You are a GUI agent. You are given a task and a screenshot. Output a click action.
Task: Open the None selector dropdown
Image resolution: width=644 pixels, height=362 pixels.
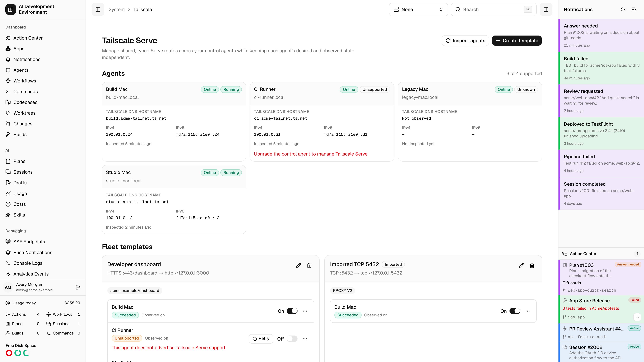(x=418, y=10)
